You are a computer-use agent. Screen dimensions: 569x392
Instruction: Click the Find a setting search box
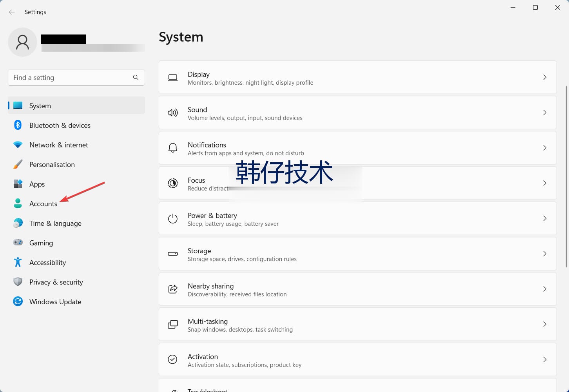click(76, 78)
